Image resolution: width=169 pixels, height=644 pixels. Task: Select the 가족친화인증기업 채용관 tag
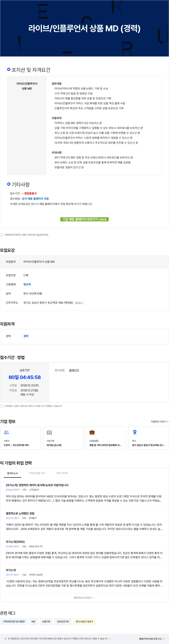[14, 621]
